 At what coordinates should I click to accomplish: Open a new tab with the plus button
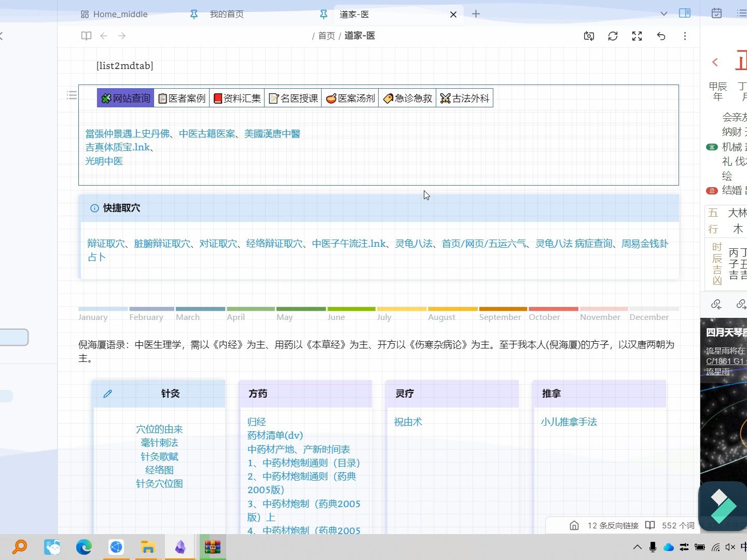[x=476, y=14]
